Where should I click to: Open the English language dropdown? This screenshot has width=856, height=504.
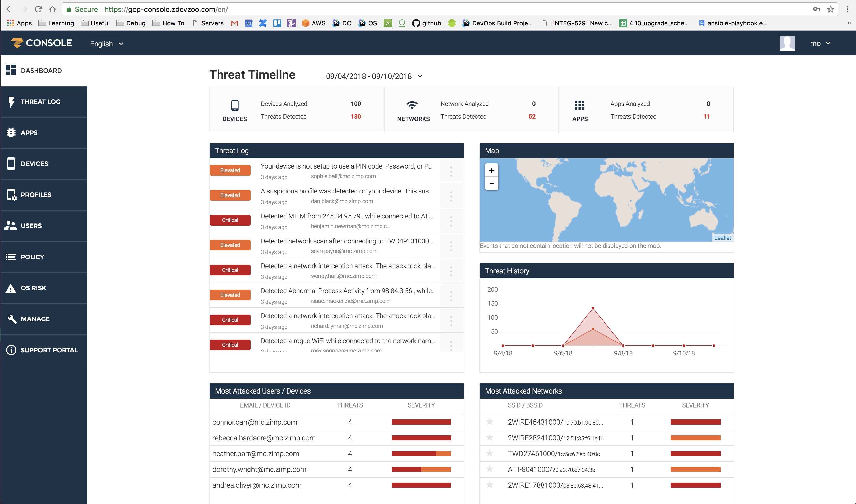click(106, 44)
